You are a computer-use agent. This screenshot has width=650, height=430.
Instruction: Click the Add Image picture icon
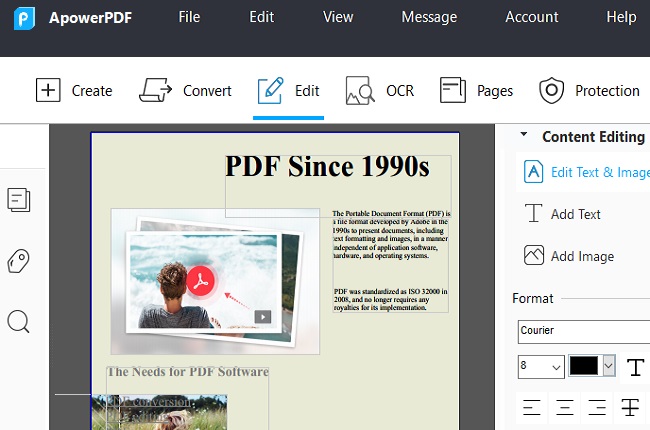(x=534, y=255)
